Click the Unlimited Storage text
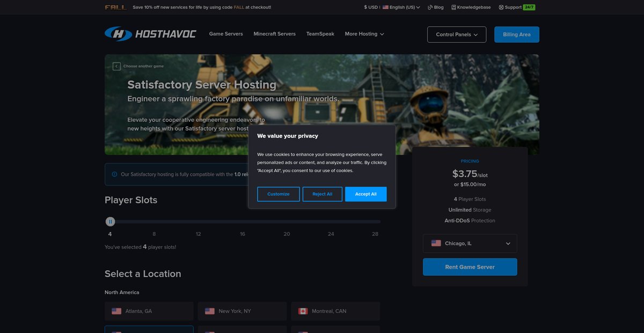 click(x=470, y=210)
